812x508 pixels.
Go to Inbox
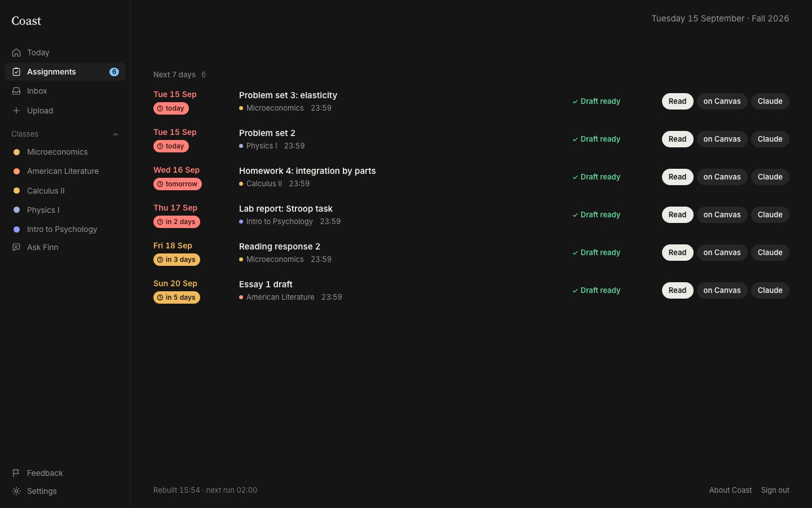[x=65, y=91]
